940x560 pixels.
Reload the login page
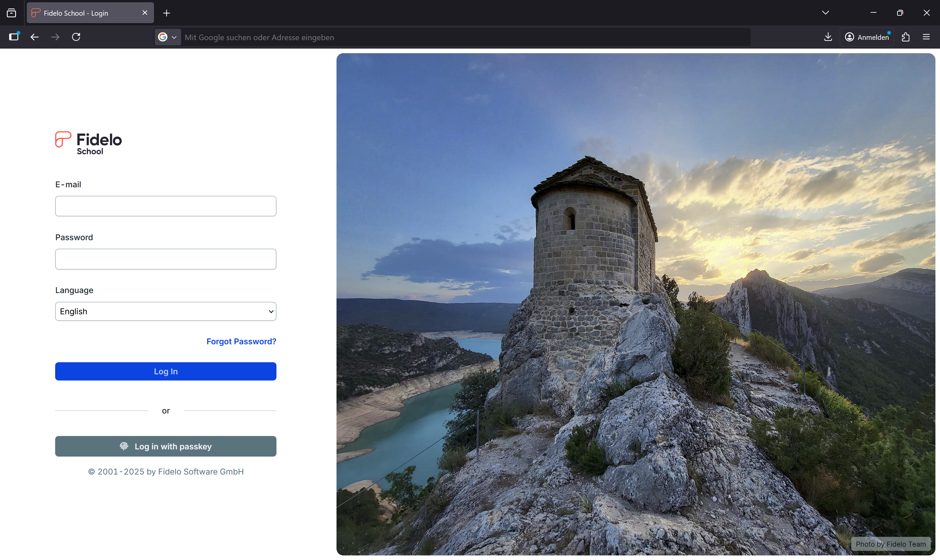76,37
